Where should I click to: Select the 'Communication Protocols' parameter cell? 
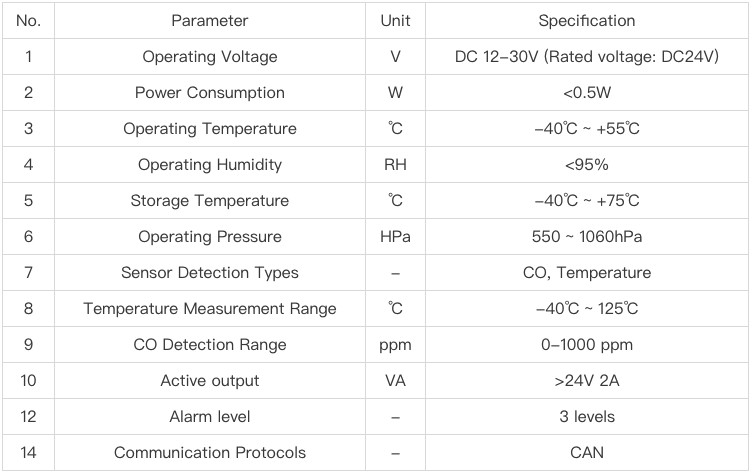[209, 452]
